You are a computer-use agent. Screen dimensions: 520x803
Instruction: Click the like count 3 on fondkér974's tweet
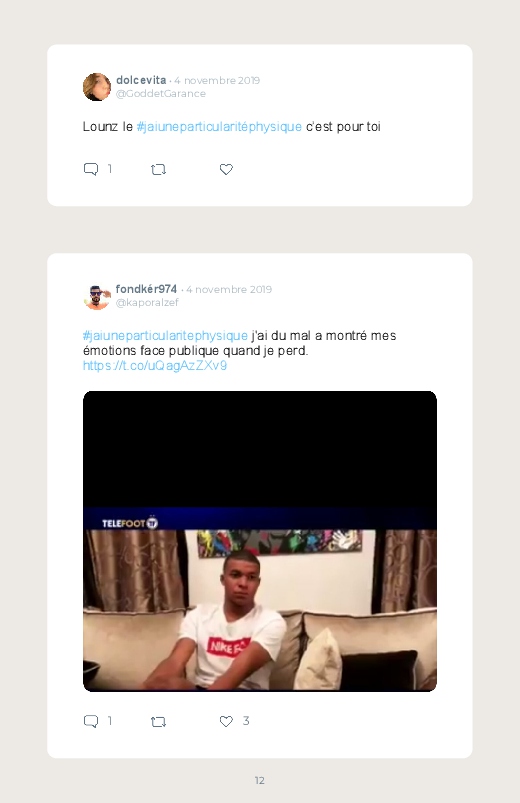click(246, 721)
